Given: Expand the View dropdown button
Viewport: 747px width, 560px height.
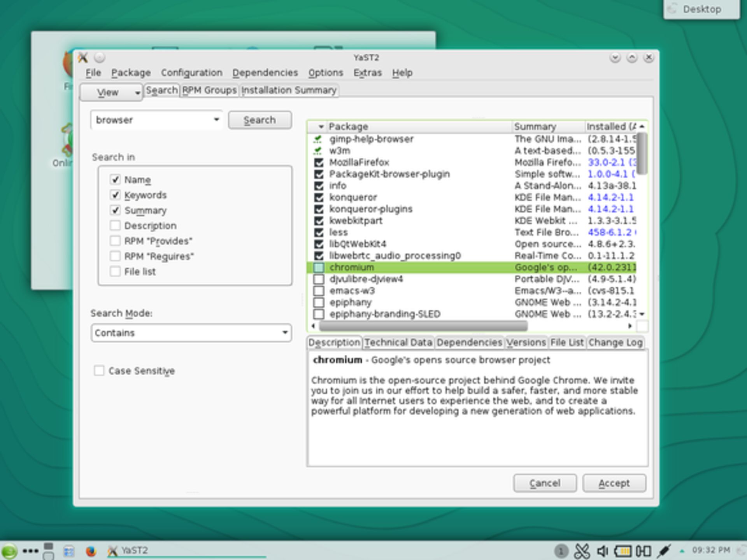Looking at the screenshot, I should coord(111,93).
